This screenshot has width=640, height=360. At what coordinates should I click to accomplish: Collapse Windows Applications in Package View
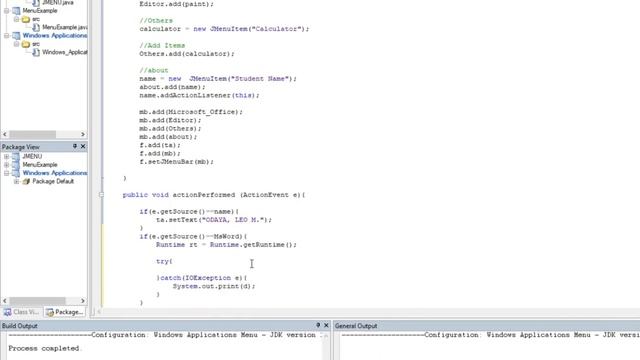(x=7, y=173)
